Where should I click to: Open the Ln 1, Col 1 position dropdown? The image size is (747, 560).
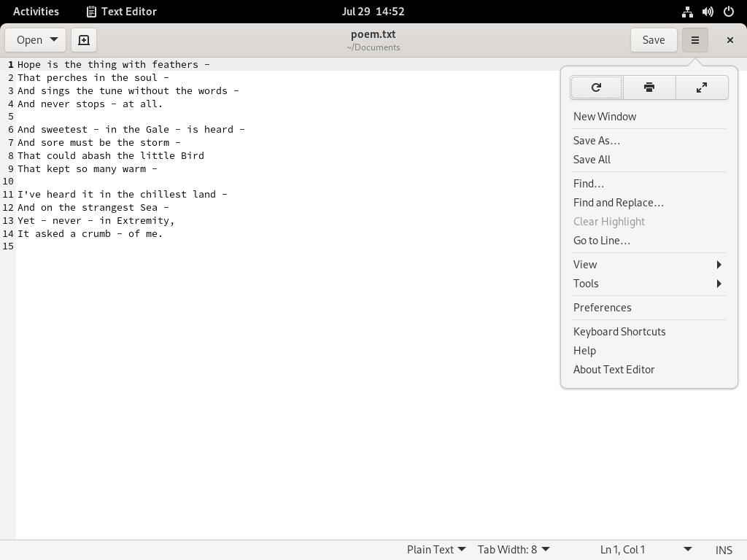[x=646, y=550]
